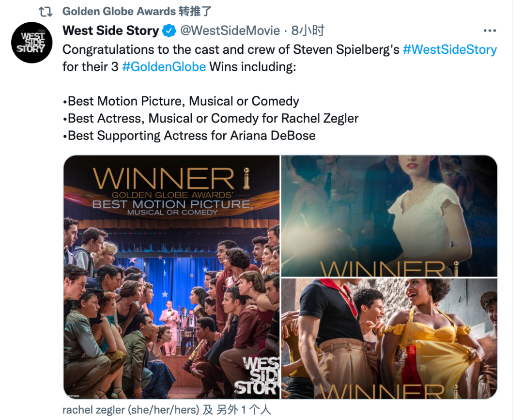Open Golden Globe Awards retweeted label

pos(137,11)
